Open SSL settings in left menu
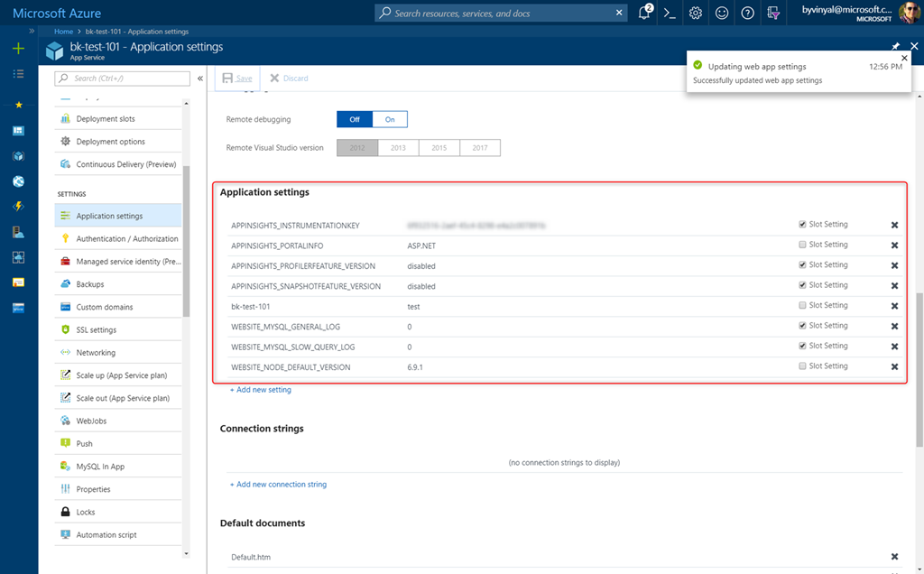924x574 pixels. (x=96, y=330)
